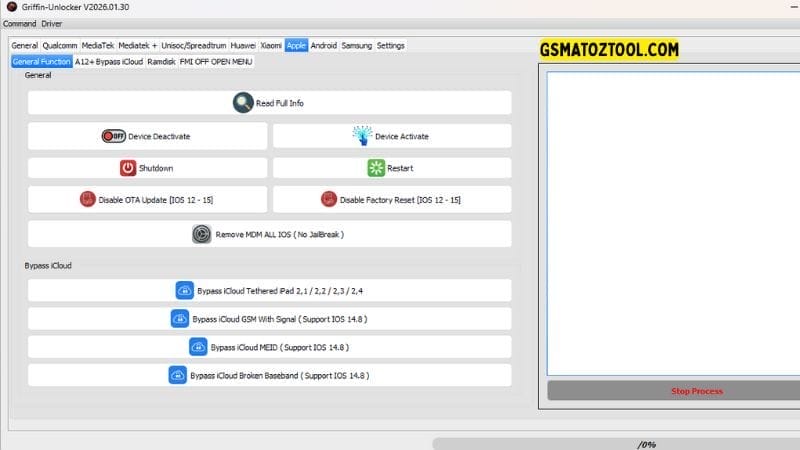Click the Read Full Info button
The height and width of the screenshot is (450, 800).
point(269,103)
